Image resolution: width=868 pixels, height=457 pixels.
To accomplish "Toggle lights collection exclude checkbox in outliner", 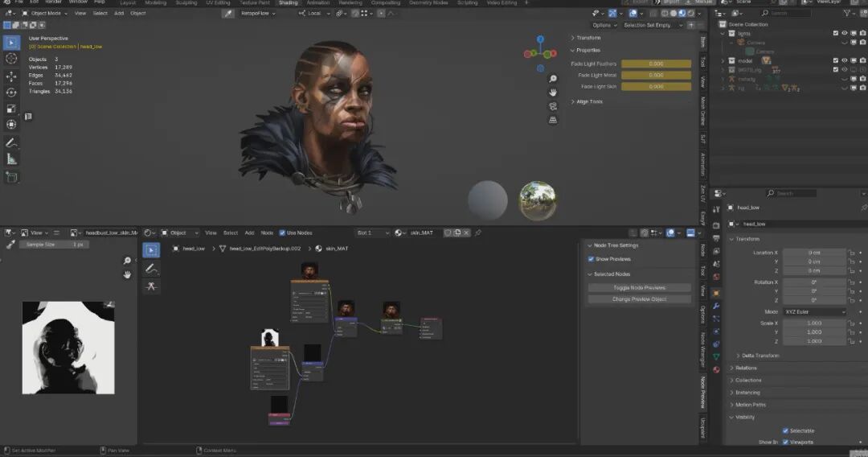I will click(835, 33).
